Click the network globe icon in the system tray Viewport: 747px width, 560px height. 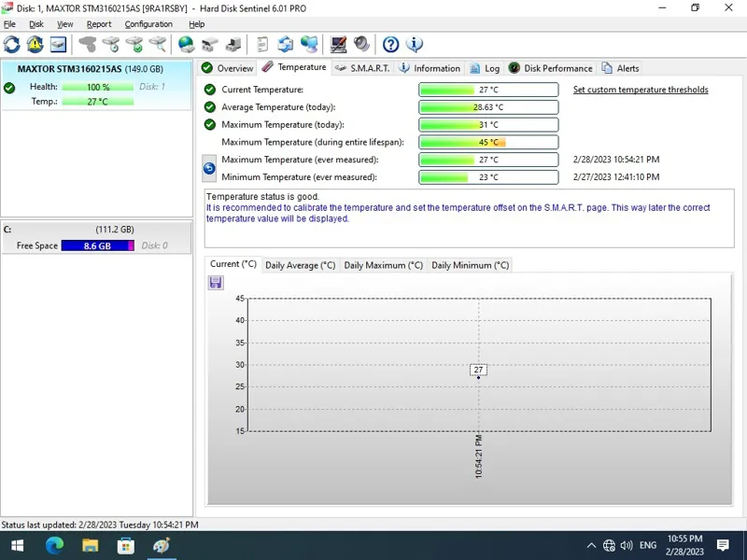pyautogui.click(x=609, y=545)
